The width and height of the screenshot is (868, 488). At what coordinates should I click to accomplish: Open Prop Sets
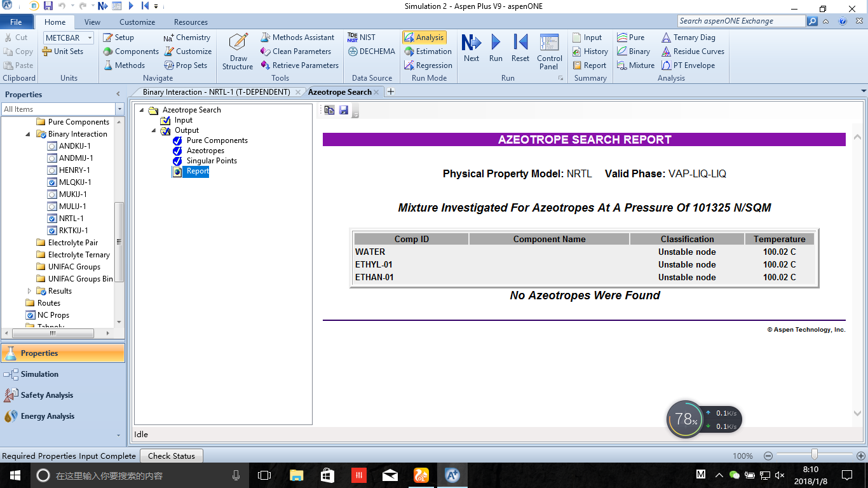coord(186,65)
